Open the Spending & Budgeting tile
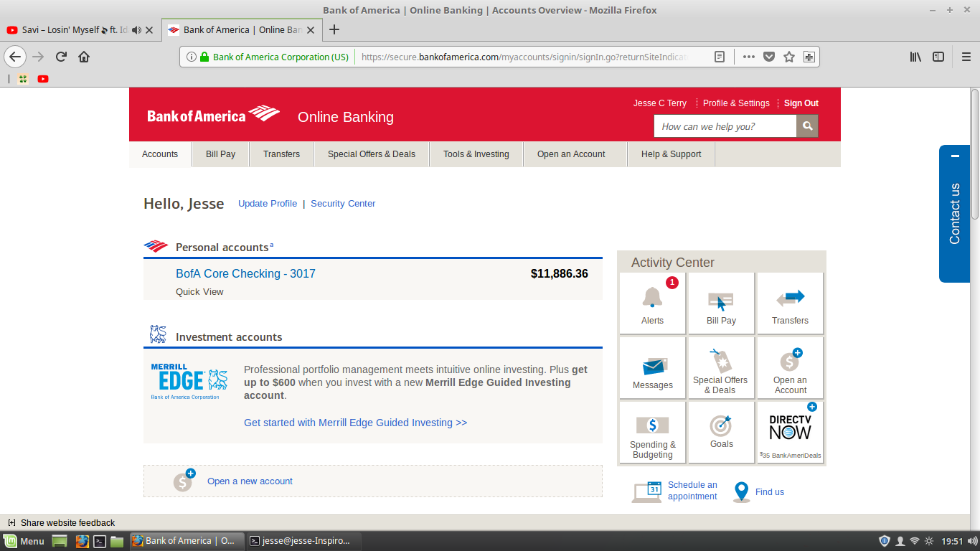The width and height of the screenshot is (980, 551). pos(651,432)
